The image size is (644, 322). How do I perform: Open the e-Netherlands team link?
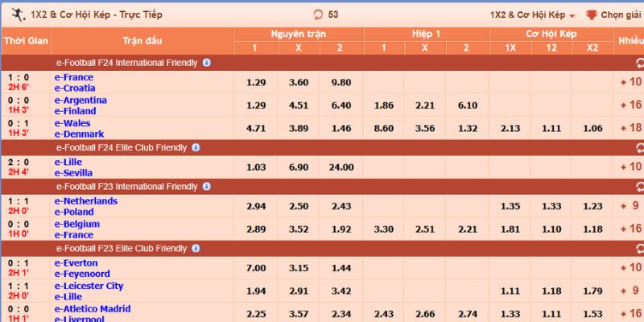pyautogui.click(x=85, y=201)
